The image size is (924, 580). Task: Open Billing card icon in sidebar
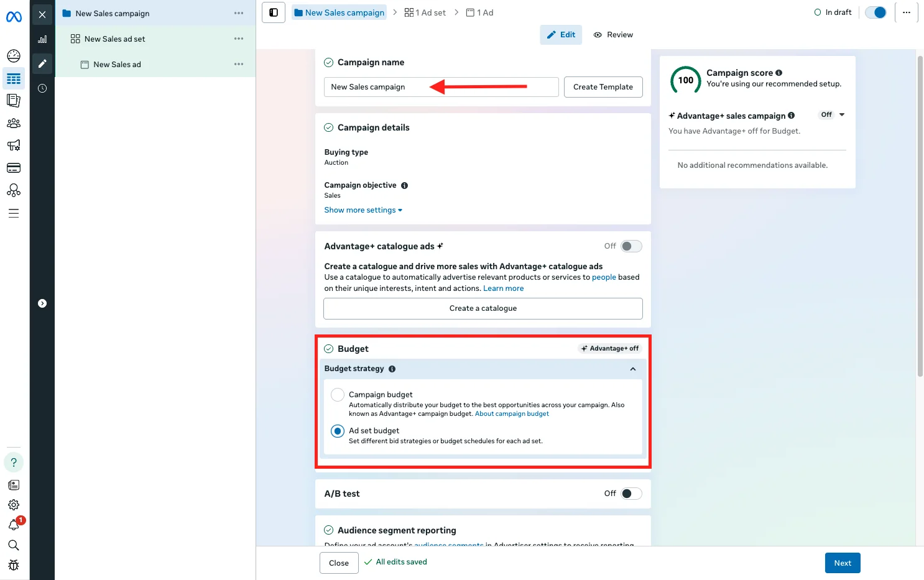click(x=14, y=168)
